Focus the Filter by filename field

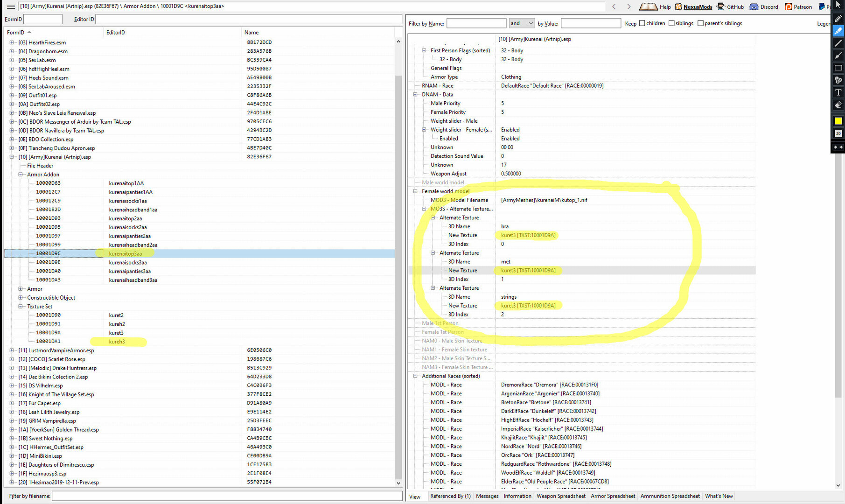pyautogui.click(x=227, y=496)
